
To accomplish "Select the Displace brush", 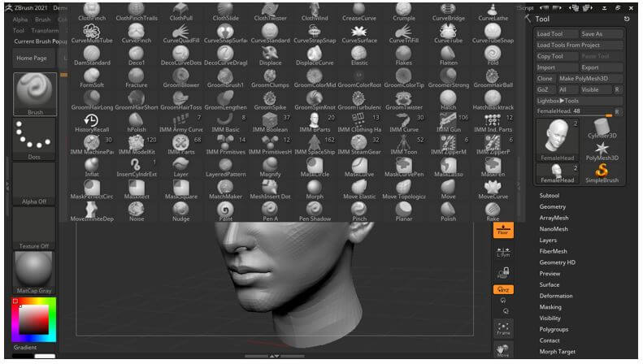I will tap(270, 56).
